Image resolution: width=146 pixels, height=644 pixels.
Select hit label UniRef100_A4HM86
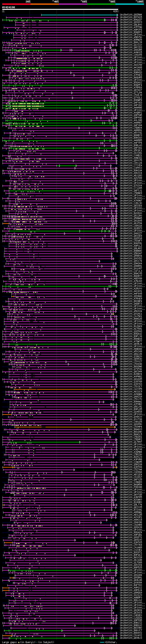pyautogui.click(x=131, y=108)
